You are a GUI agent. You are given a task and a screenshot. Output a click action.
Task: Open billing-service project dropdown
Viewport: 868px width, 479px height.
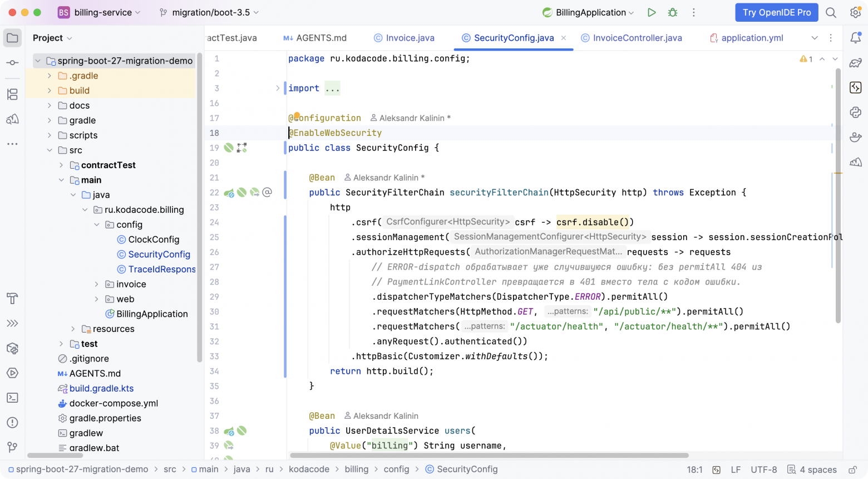click(x=99, y=12)
